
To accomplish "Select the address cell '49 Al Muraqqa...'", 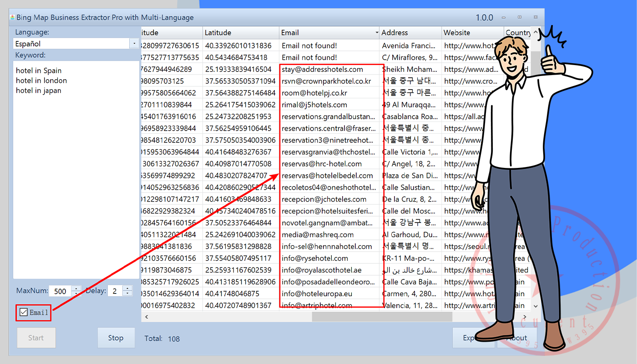I will click(411, 105).
